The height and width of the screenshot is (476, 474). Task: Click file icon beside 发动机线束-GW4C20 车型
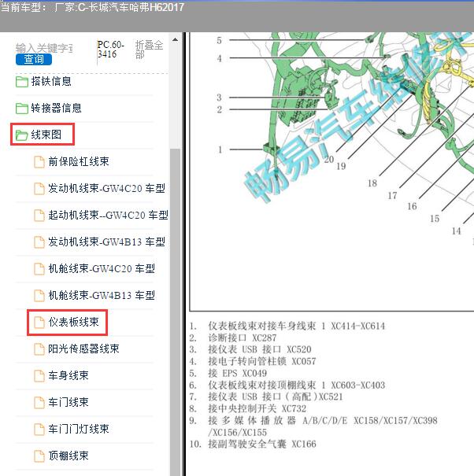(x=39, y=189)
